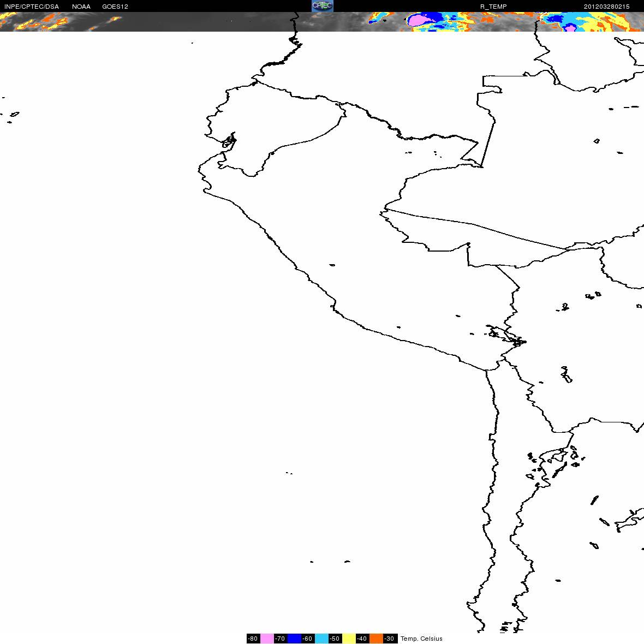Select the yellow legend swatch
The width and height of the screenshot is (644, 644).
coord(349,639)
